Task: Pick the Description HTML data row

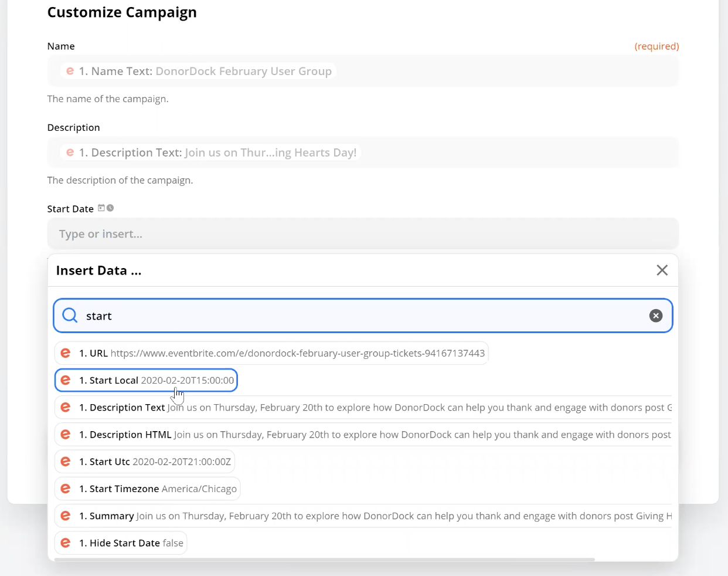Action: click(363, 435)
